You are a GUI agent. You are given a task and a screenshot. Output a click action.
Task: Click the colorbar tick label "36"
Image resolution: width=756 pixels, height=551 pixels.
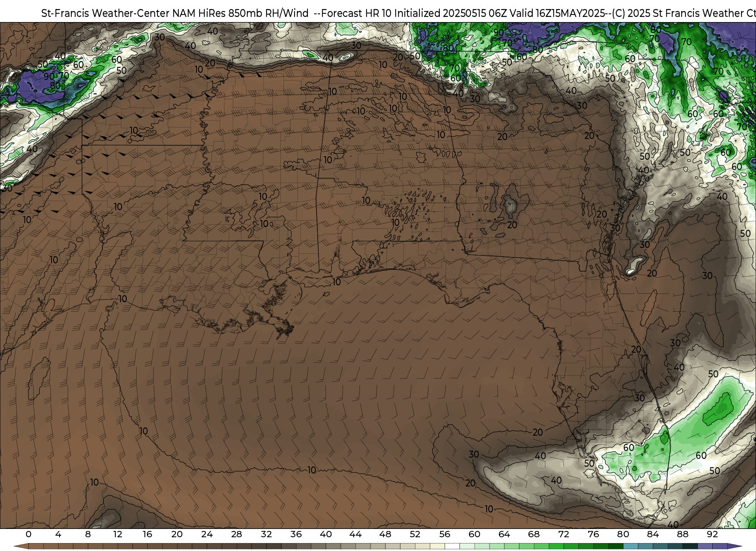coord(296,534)
